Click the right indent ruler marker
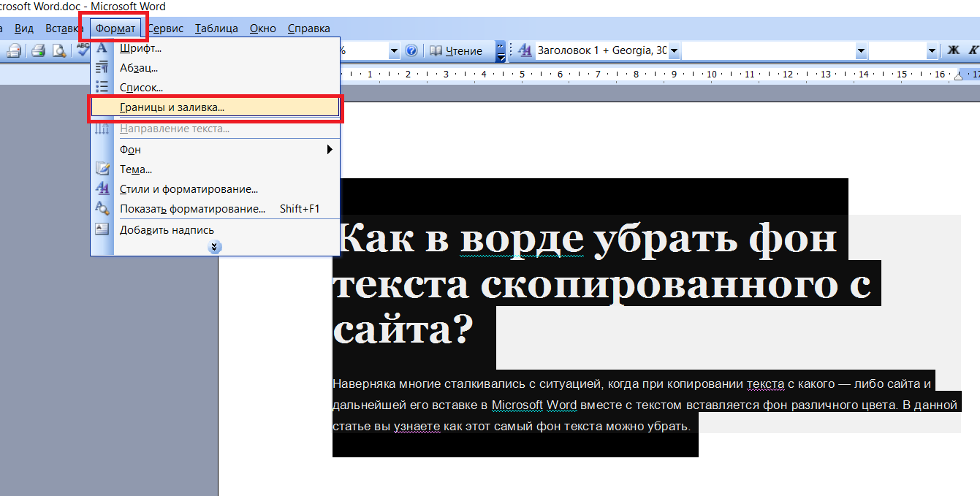Viewport: 980px width, 496px height. tap(959, 76)
